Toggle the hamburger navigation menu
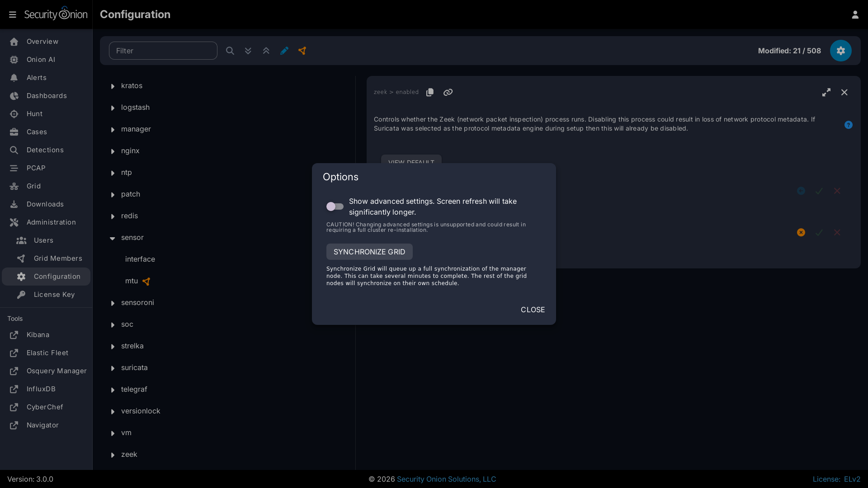Image resolution: width=868 pixels, height=488 pixels. tap(13, 14)
